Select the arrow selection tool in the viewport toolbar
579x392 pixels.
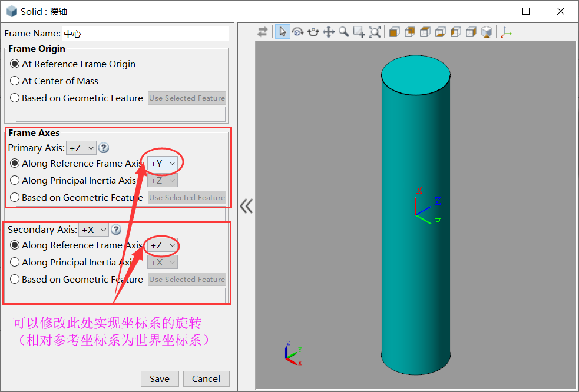coord(283,32)
